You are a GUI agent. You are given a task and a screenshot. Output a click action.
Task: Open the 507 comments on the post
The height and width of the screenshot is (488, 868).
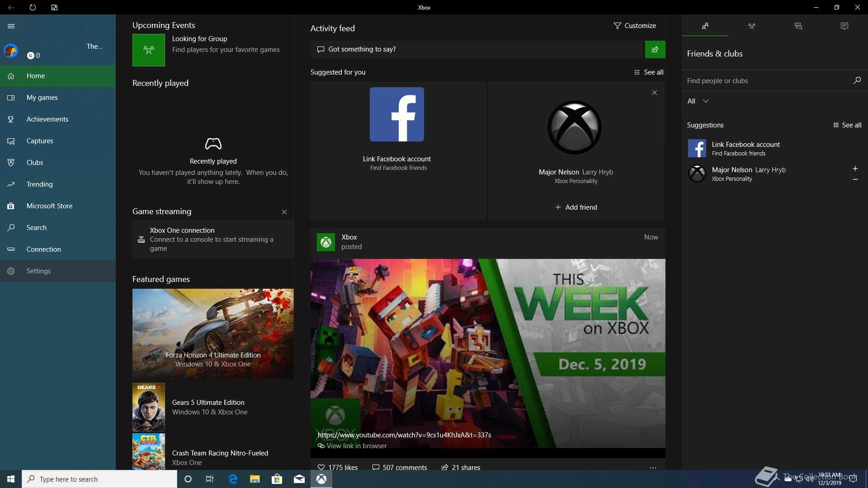pyautogui.click(x=400, y=467)
